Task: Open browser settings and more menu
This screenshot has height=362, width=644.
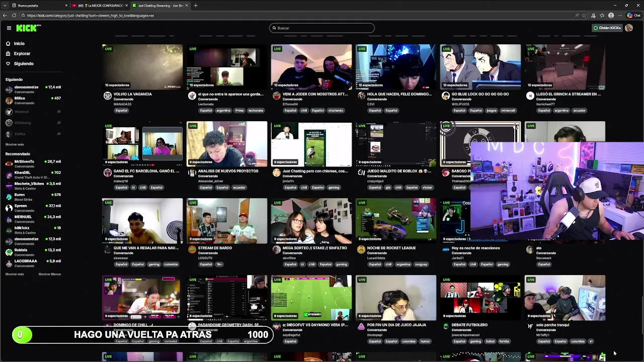Action: coord(620,16)
